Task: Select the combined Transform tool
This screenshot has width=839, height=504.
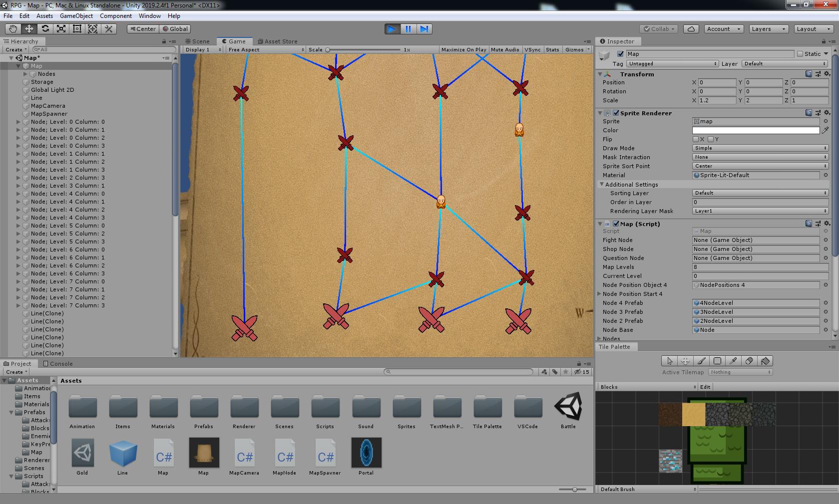Action: click(93, 29)
